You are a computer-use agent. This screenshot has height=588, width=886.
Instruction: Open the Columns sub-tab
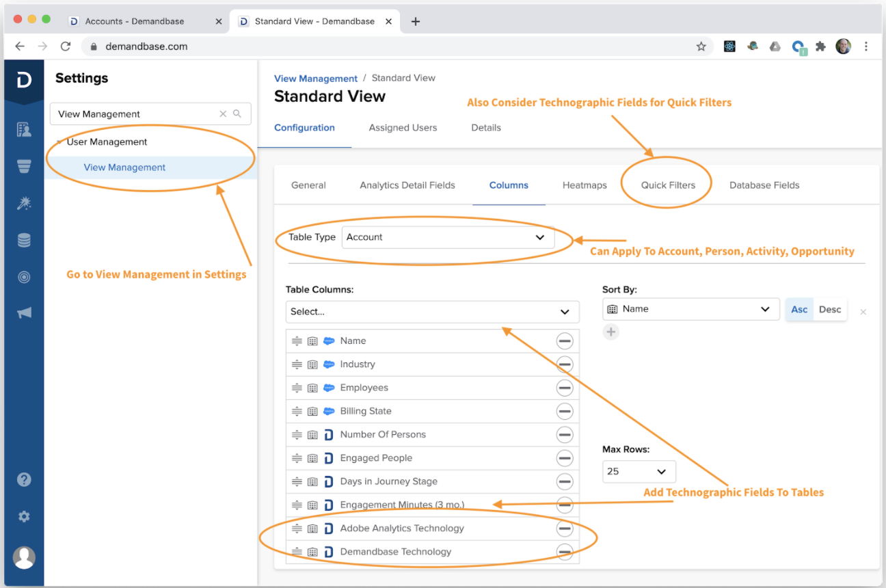tap(509, 185)
